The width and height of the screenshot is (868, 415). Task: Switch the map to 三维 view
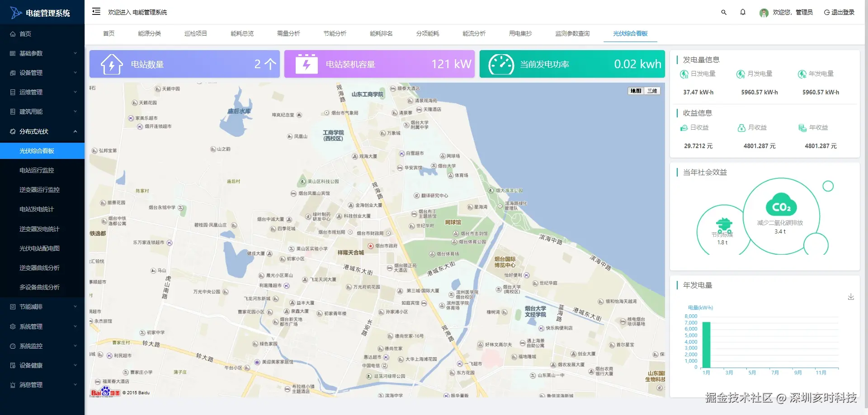pyautogui.click(x=652, y=91)
